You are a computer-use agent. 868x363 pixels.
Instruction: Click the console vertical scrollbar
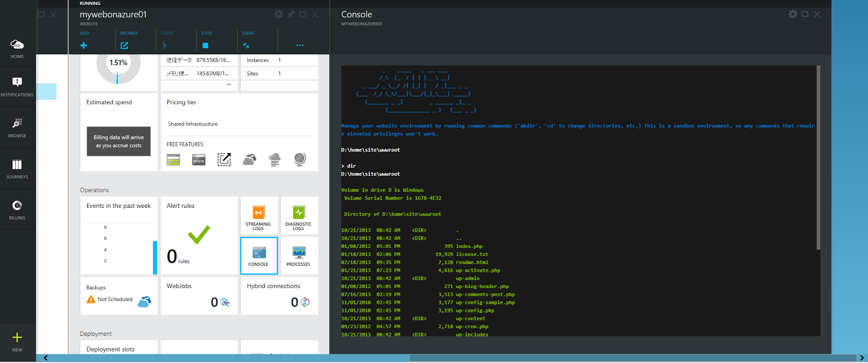click(x=818, y=157)
